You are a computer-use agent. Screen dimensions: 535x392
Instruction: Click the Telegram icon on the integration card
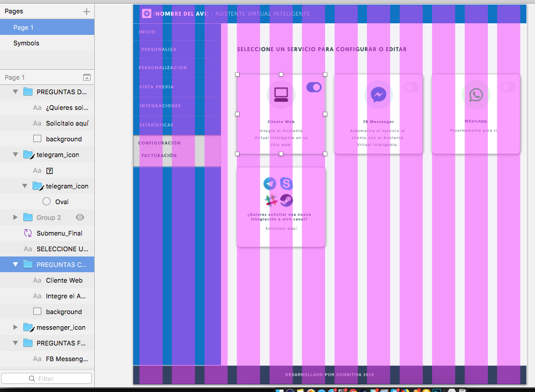pyautogui.click(x=270, y=184)
